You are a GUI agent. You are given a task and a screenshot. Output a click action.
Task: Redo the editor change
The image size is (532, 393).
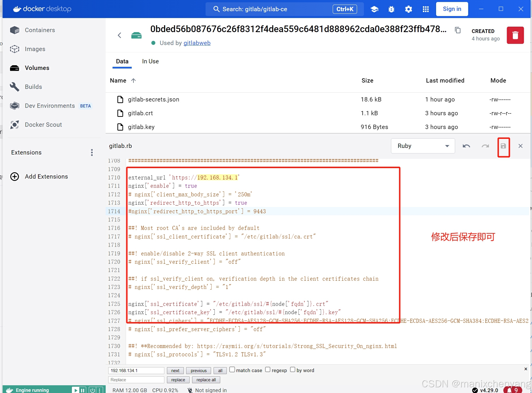[485, 146]
